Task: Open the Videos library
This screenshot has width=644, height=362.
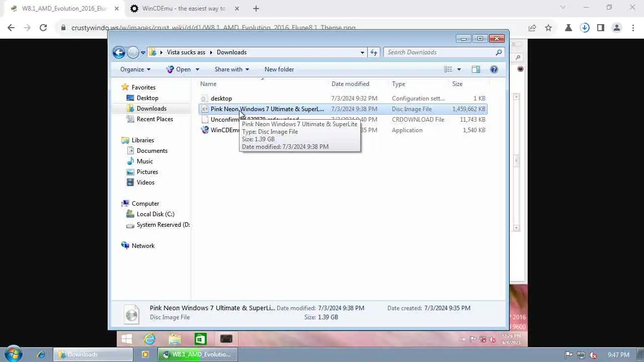Action: pos(145,183)
